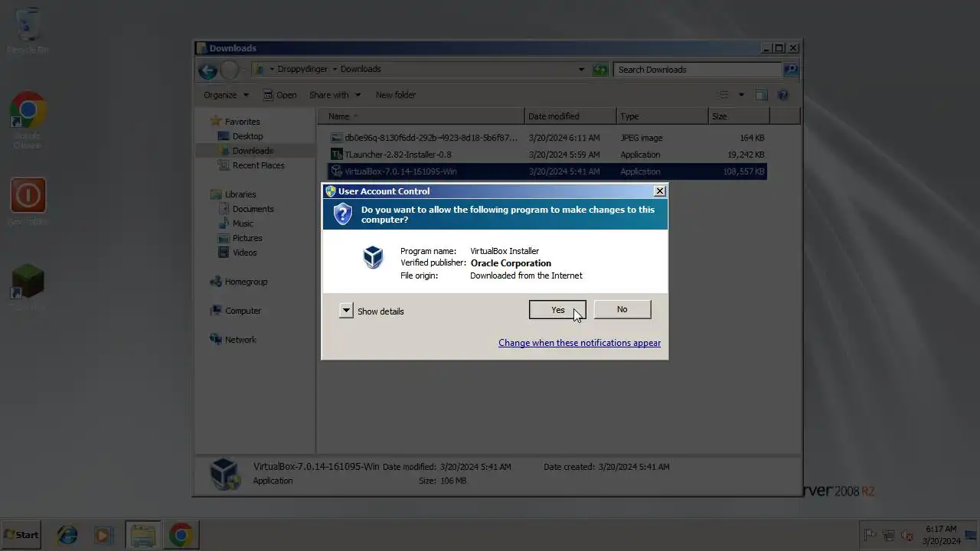Click refresh icon beside address bar
Image resolution: width=980 pixels, height=551 pixels.
[x=599, y=70]
